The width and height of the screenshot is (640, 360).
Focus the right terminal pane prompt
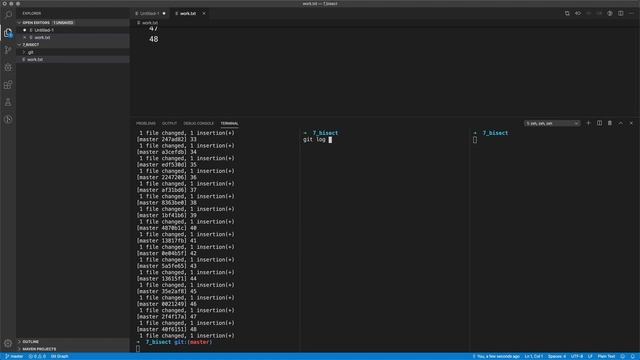point(475,140)
